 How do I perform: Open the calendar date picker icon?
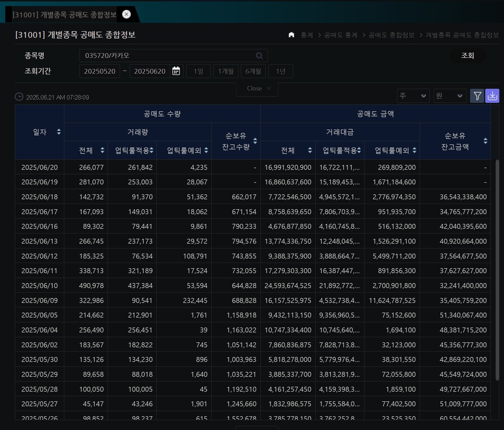click(176, 71)
